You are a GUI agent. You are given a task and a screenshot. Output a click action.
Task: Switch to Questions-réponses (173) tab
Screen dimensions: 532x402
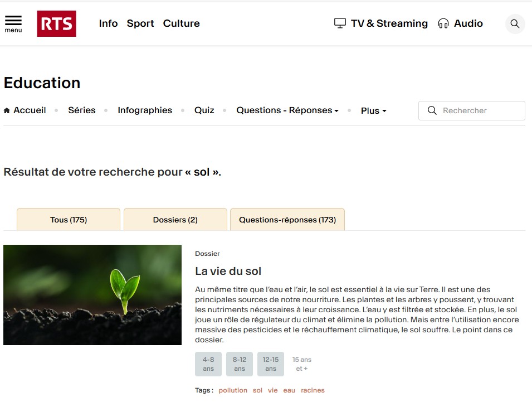(x=287, y=220)
